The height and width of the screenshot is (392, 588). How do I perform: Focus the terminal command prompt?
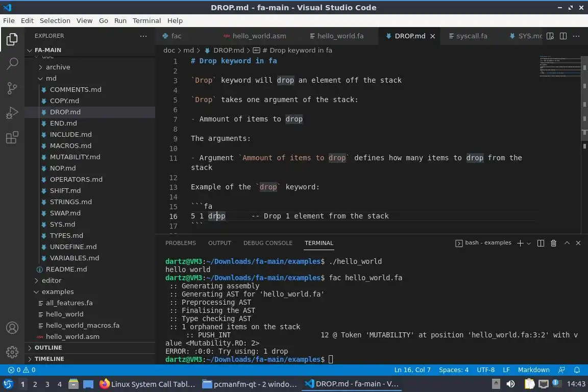pos(331,359)
